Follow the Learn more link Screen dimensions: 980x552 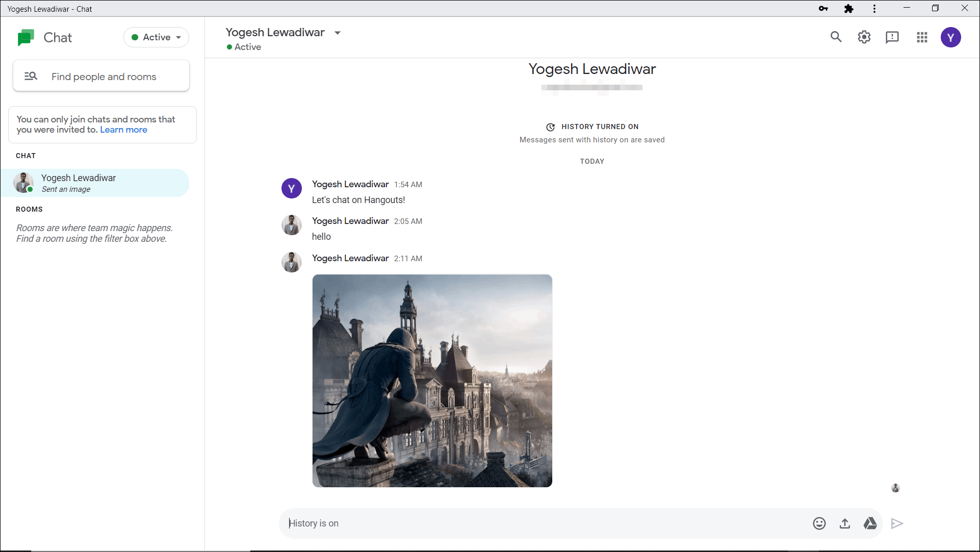[x=123, y=130]
